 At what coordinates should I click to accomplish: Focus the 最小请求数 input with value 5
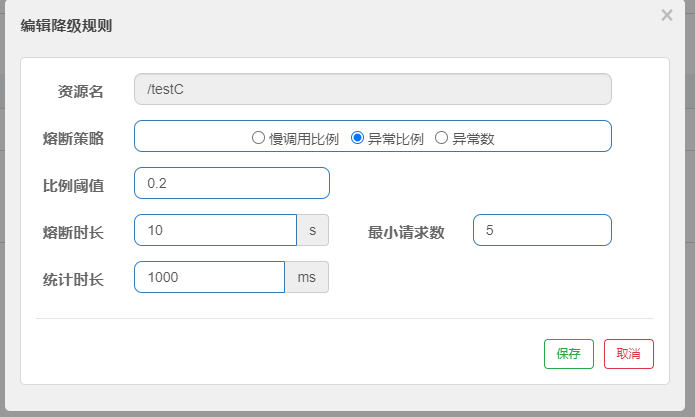point(541,230)
